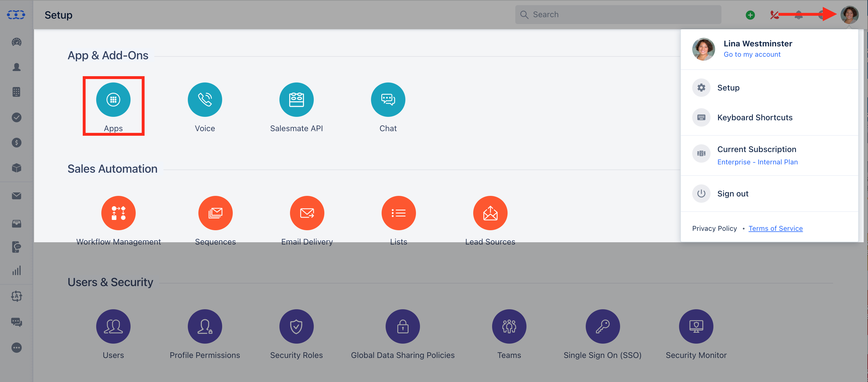Click the App & Add-Ons heading
Screen dimensions: 868x382
click(x=108, y=55)
